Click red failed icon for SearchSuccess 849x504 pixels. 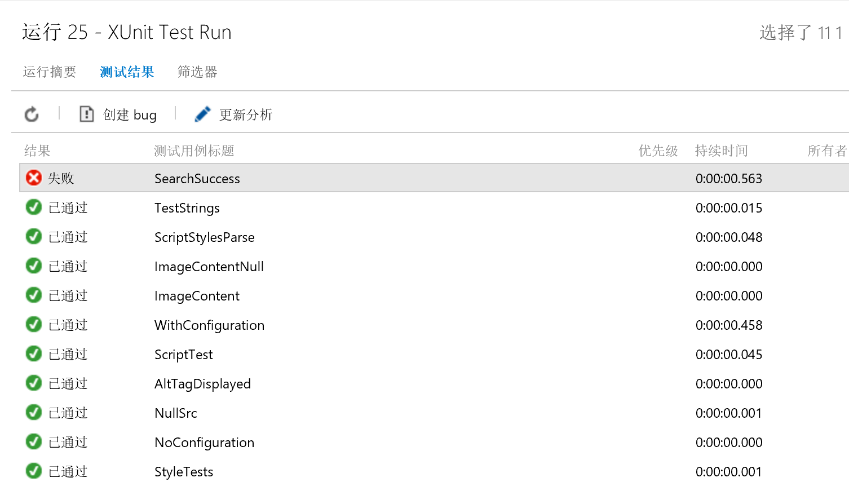pyautogui.click(x=34, y=178)
